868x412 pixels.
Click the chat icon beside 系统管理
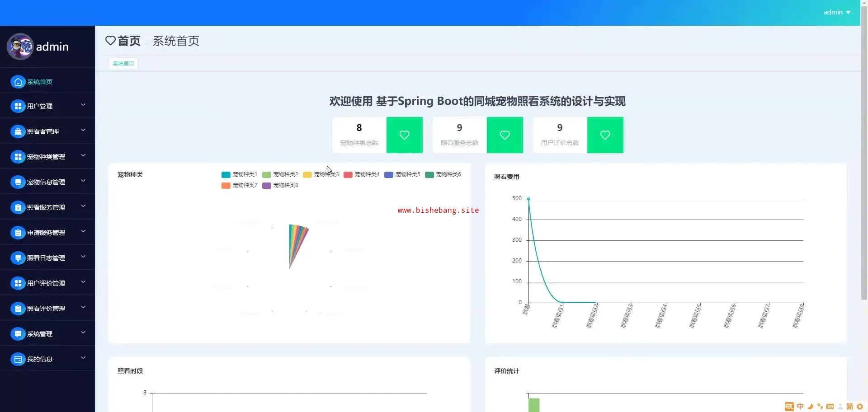pos(18,334)
